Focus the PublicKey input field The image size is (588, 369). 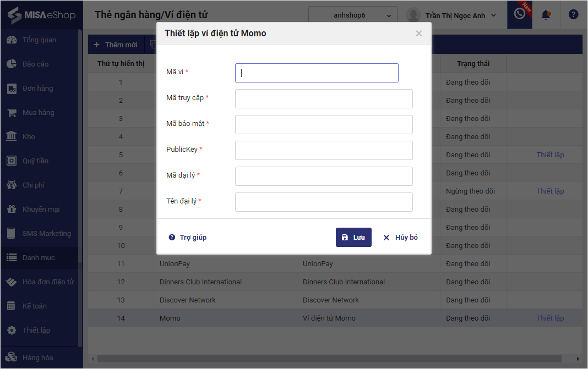(324, 150)
